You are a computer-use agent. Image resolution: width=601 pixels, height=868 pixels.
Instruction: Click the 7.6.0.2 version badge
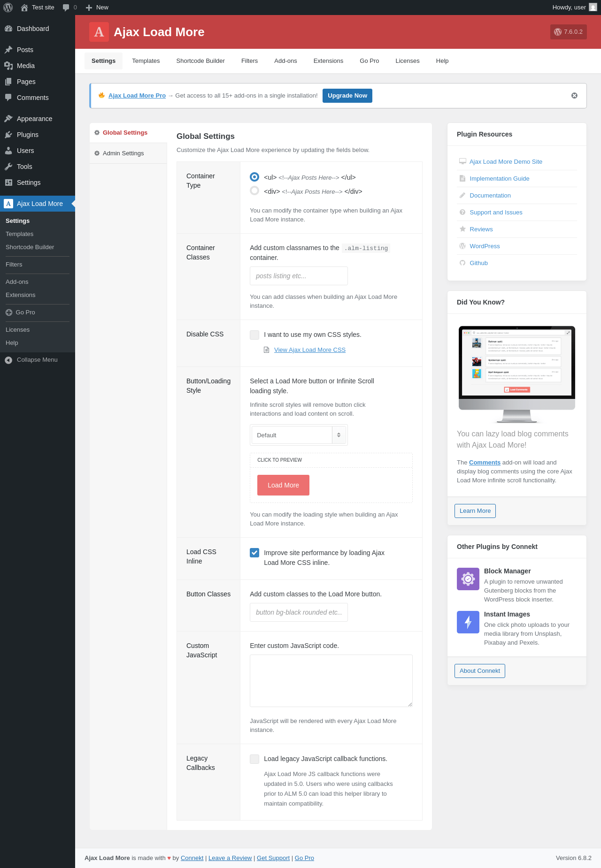pos(568,32)
